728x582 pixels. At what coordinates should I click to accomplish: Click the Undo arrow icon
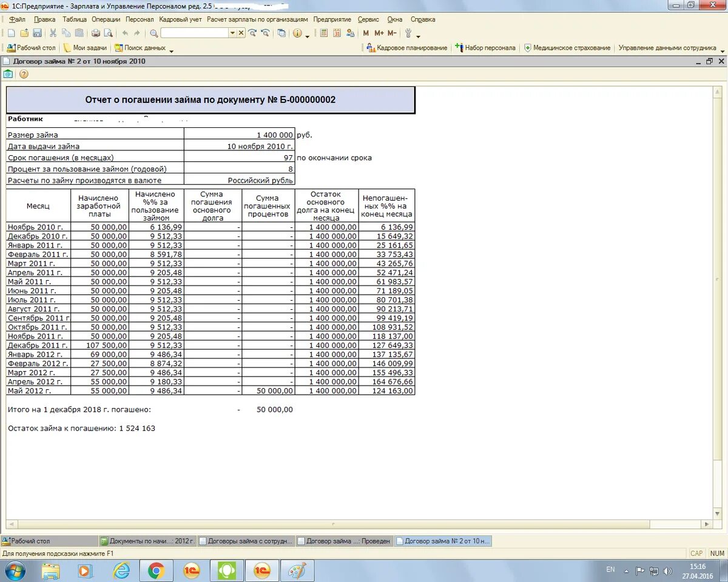tap(125, 33)
